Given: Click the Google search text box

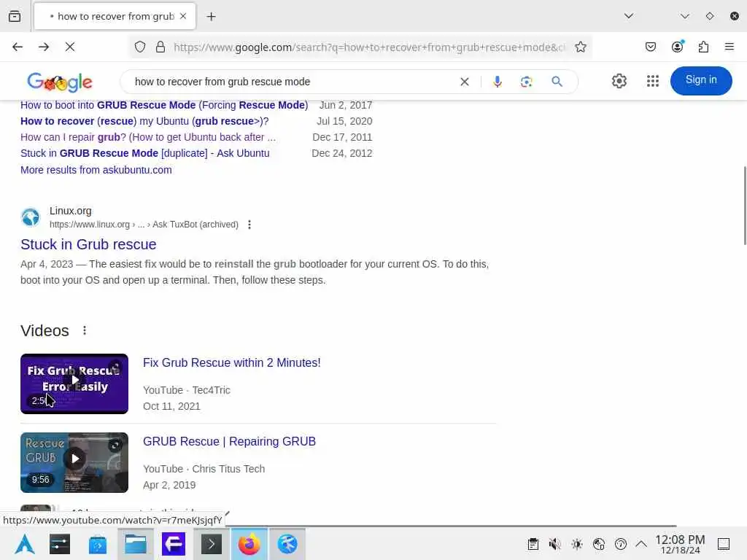Looking at the screenshot, I should [x=292, y=82].
